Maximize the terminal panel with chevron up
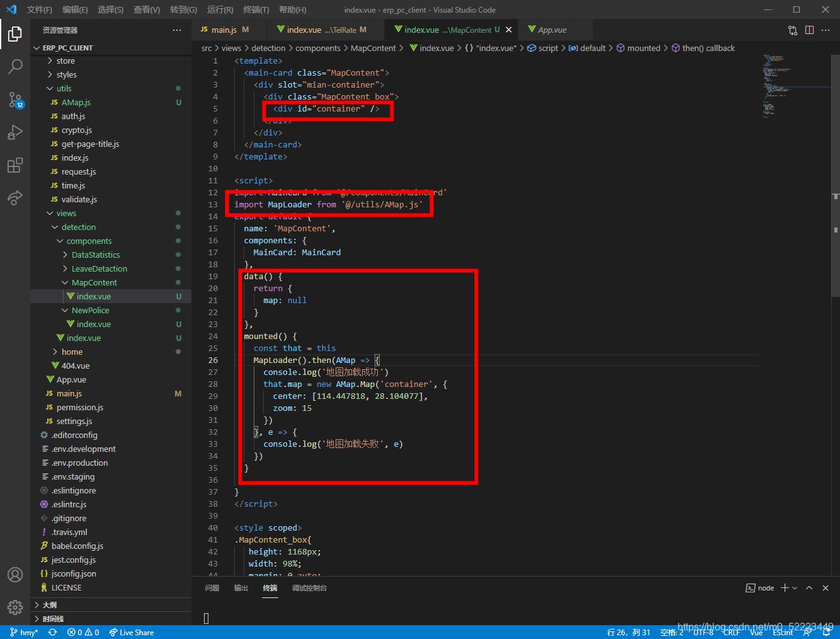840x639 pixels. coord(809,588)
